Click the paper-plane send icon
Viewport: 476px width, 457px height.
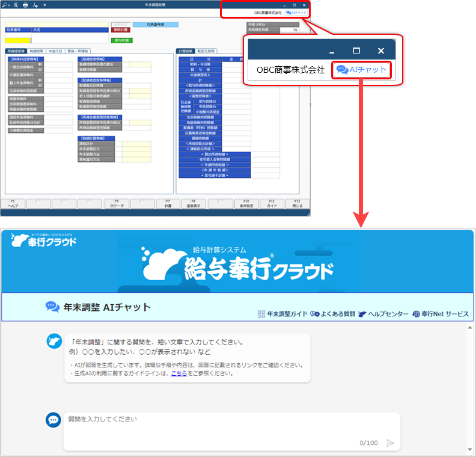(x=390, y=443)
